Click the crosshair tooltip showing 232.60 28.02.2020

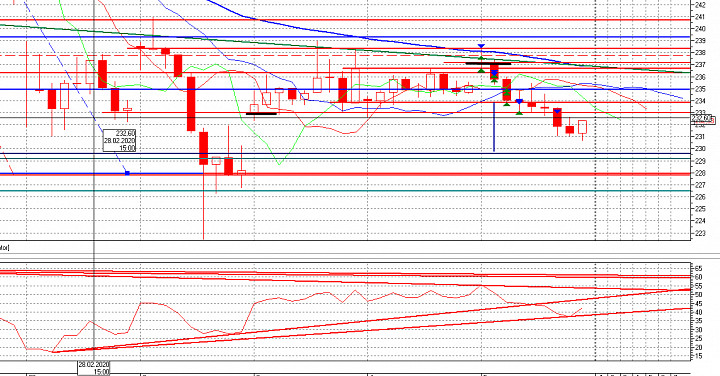point(119,140)
